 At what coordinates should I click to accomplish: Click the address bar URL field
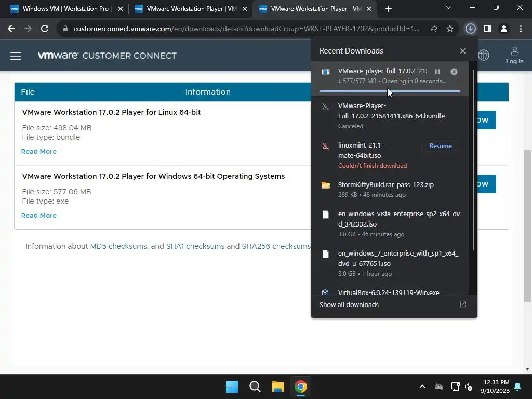246,29
